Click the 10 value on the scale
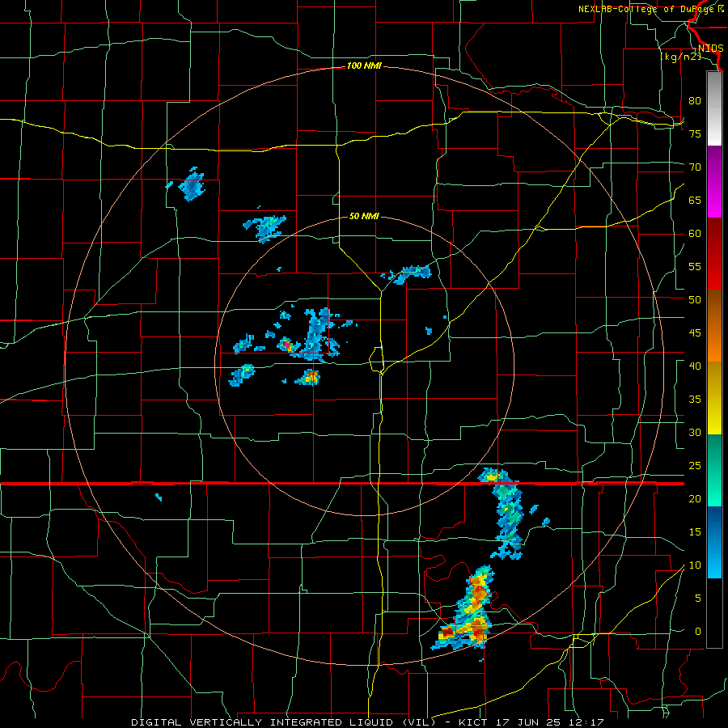The height and width of the screenshot is (728, 728). 695,565
